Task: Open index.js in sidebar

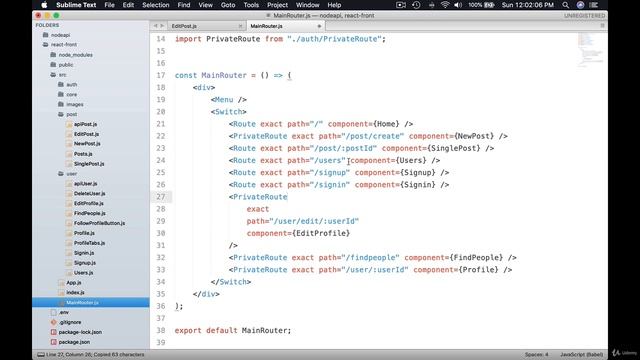Action: pyautogui.click(x=75, y=293)
